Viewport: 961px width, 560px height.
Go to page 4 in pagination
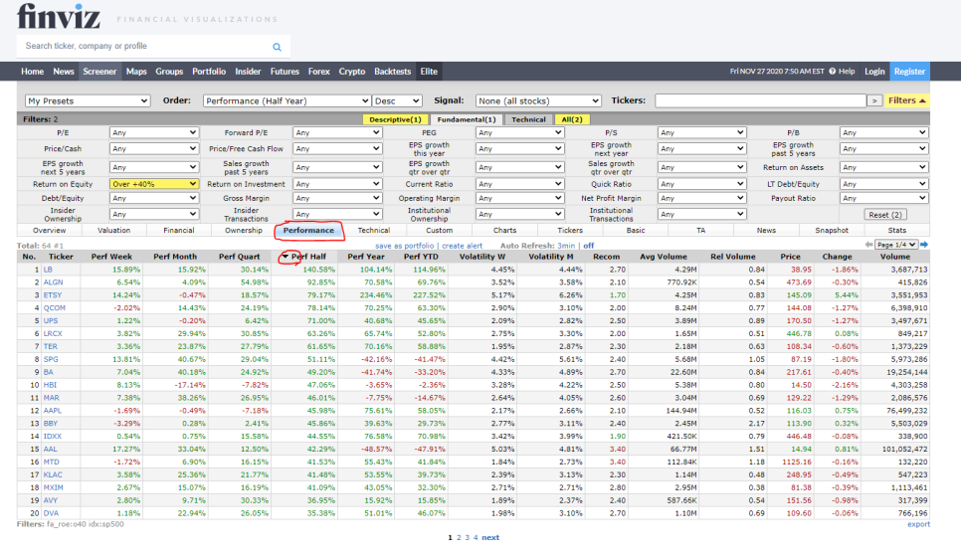tap(476, 537)
